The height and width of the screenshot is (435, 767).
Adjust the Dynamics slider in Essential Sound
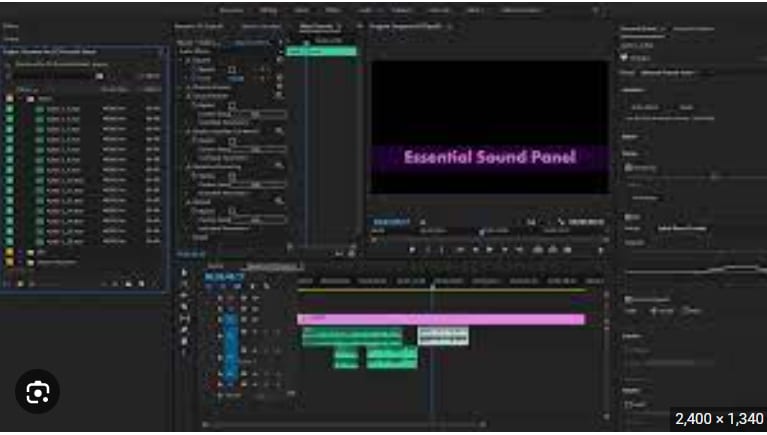point(714,177)
